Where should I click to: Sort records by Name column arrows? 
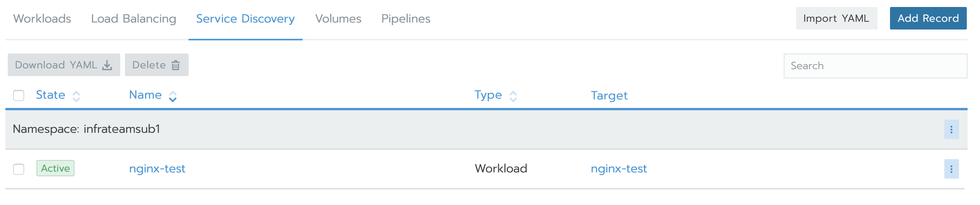pos(173,96)
